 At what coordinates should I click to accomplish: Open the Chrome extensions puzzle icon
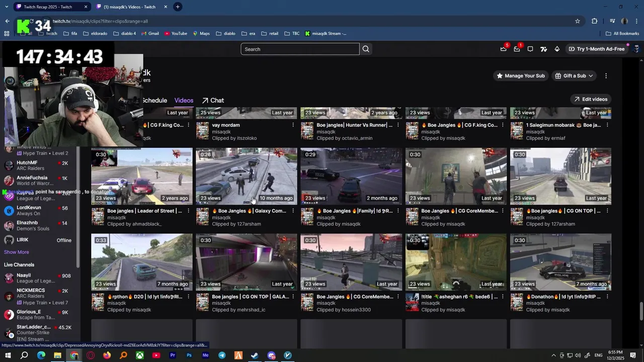coord(595,21)
